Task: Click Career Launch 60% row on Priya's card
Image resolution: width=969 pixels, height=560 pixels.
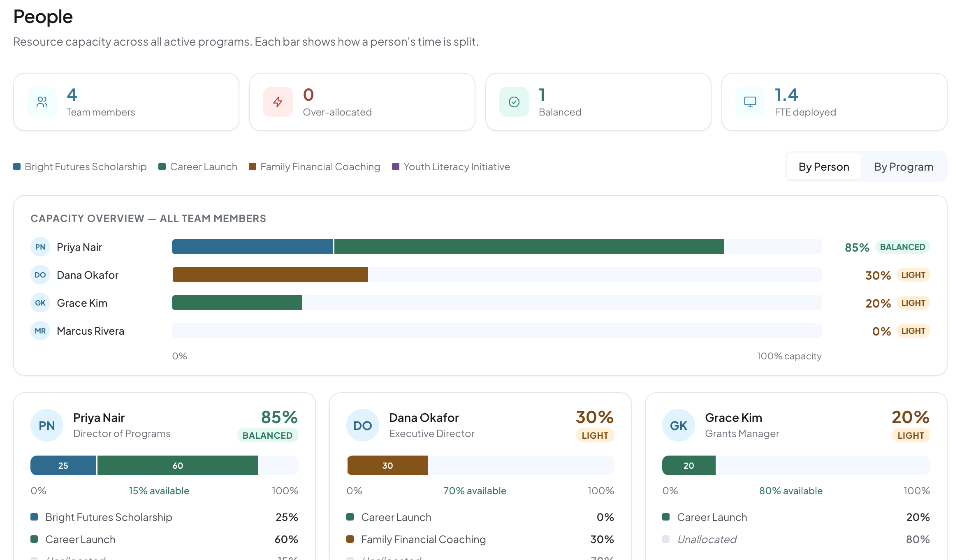Action: pyautogui.click(x=165, y=539)
